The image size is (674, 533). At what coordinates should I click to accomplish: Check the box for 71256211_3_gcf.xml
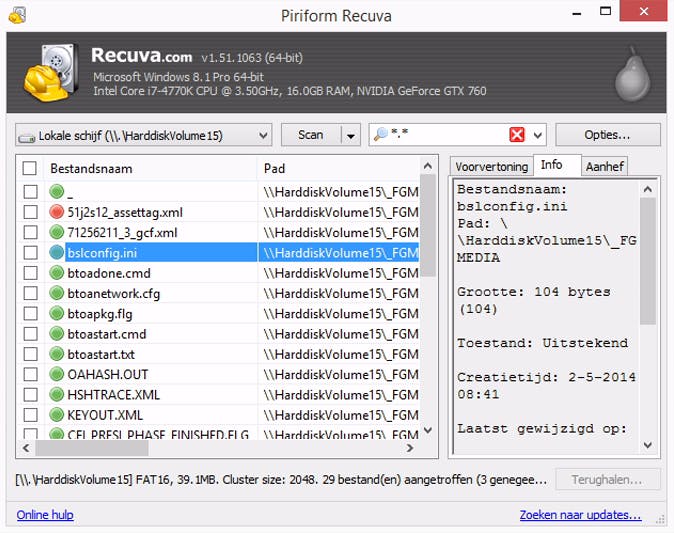point(30,232)
